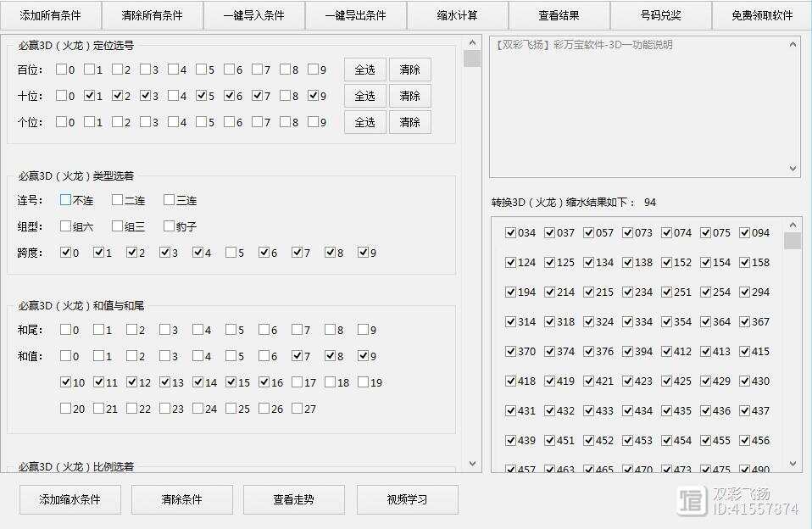Open 查看走势 trend view
This screenshot has height=529, width=812.
click(293, 499)
